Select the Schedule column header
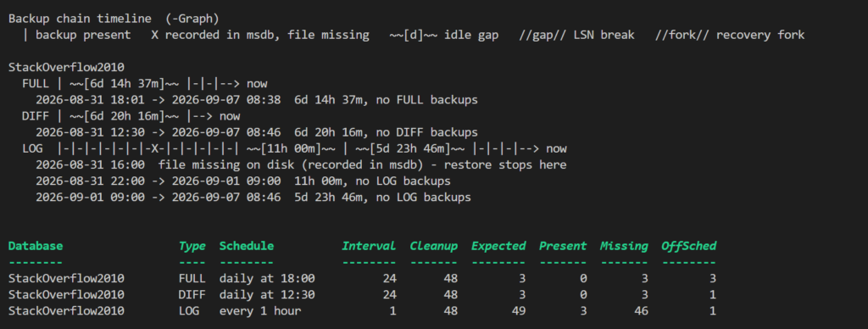 tap(247, 246)
